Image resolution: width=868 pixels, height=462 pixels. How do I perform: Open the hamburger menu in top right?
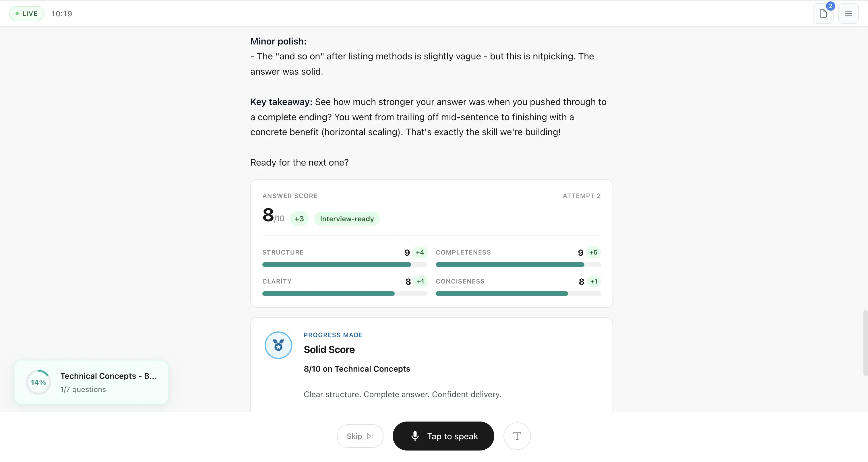[x=849, y=13]
